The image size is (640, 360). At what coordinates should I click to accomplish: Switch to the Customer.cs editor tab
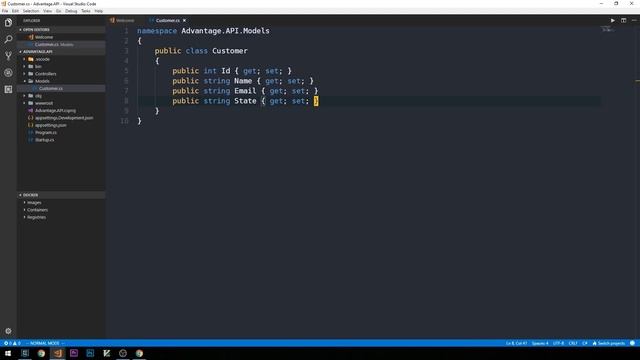point(167,20)
